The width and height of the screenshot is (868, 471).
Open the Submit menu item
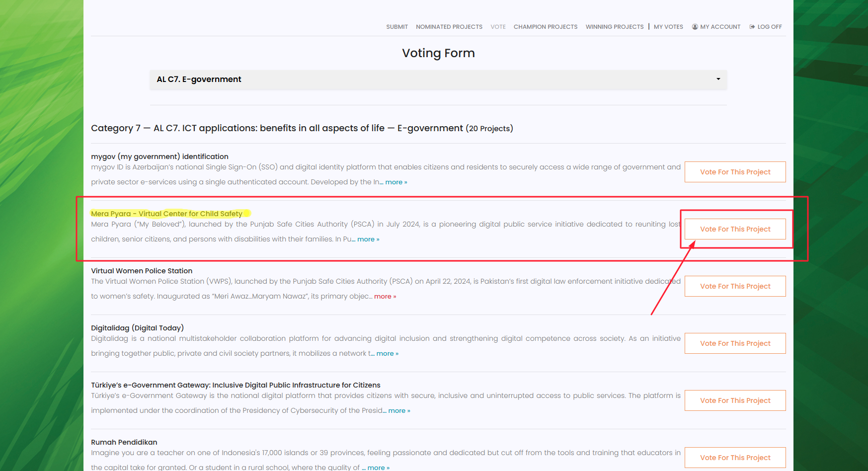pos(396,27)
